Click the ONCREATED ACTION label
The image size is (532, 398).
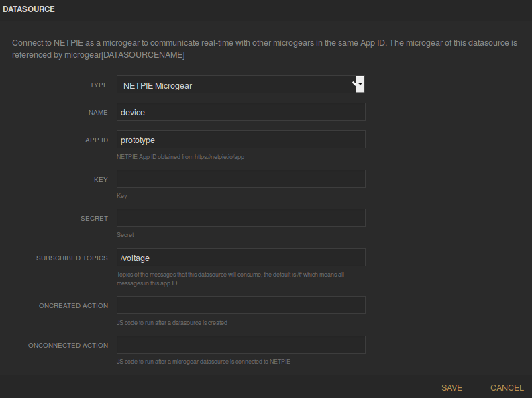(73, 306)
